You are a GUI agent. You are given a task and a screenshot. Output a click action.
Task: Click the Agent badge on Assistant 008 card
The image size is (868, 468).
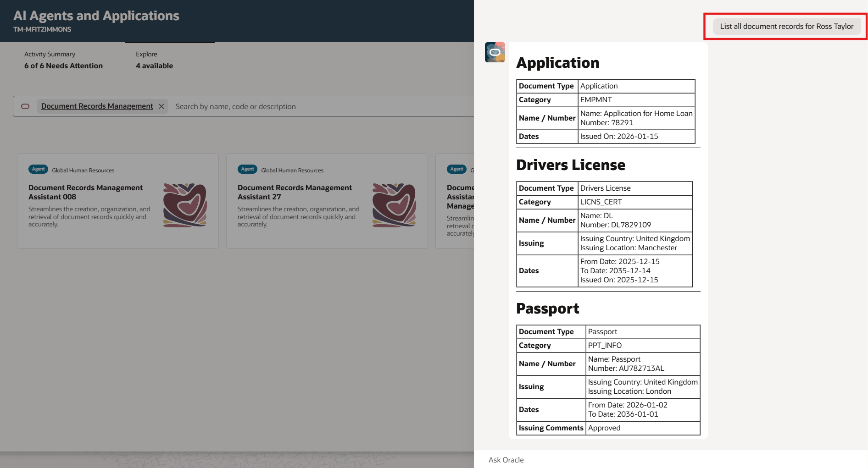38,169
